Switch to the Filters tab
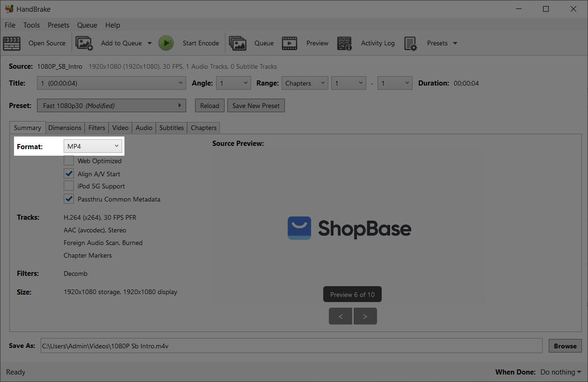This screenshot has width=588, height=382. (x=97, y=128)
